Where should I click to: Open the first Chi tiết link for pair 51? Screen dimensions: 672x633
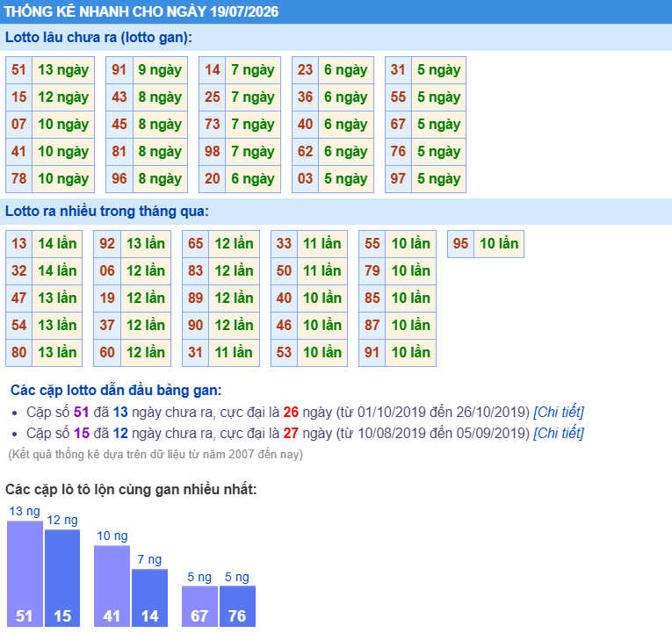(559, 412)
